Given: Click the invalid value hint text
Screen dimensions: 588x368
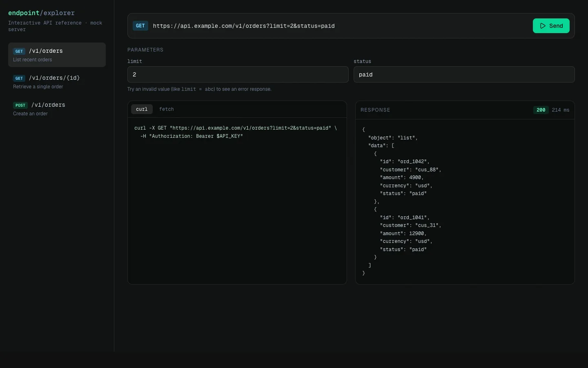Looking at the screenshot, I should pyautogui.click(x=199, y=89).
